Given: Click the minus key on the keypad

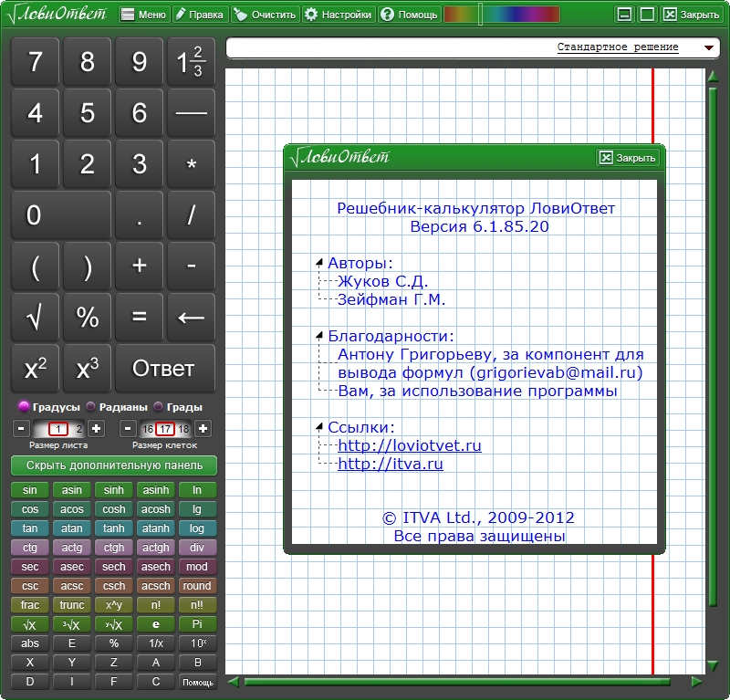Looking at the screenshot, I should [191, 266].
